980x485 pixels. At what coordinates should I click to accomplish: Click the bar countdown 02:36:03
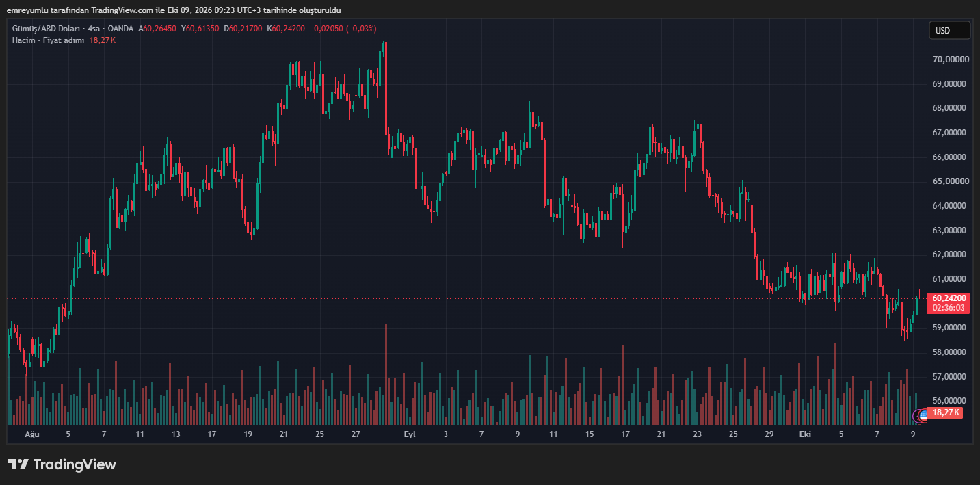coord(949,308)
